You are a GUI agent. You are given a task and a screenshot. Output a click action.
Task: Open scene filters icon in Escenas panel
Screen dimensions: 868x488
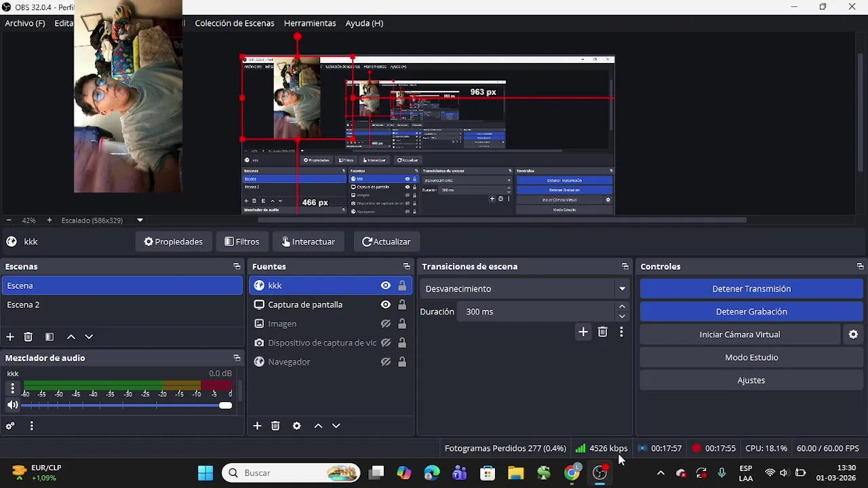pyautogui.click(x=50, y=337)
